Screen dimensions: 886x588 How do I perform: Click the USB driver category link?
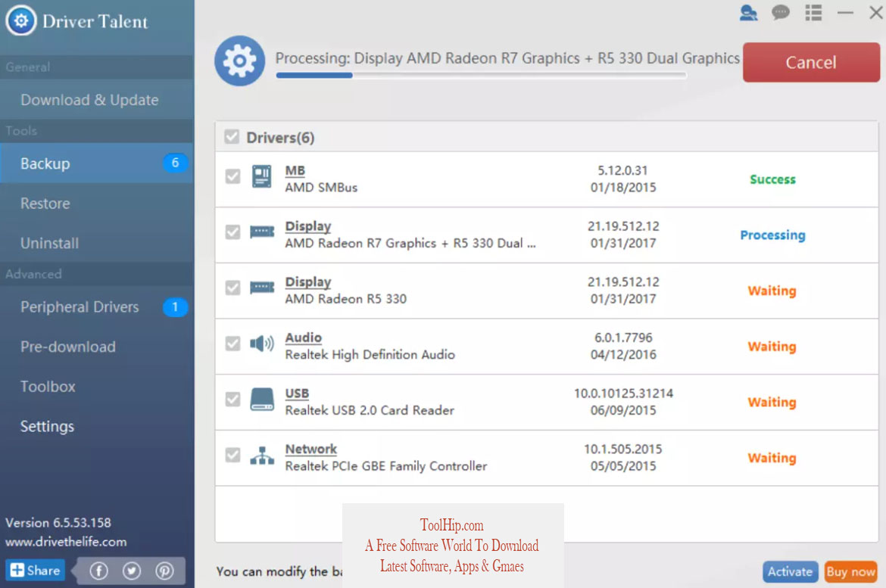(x=297, y=393)
